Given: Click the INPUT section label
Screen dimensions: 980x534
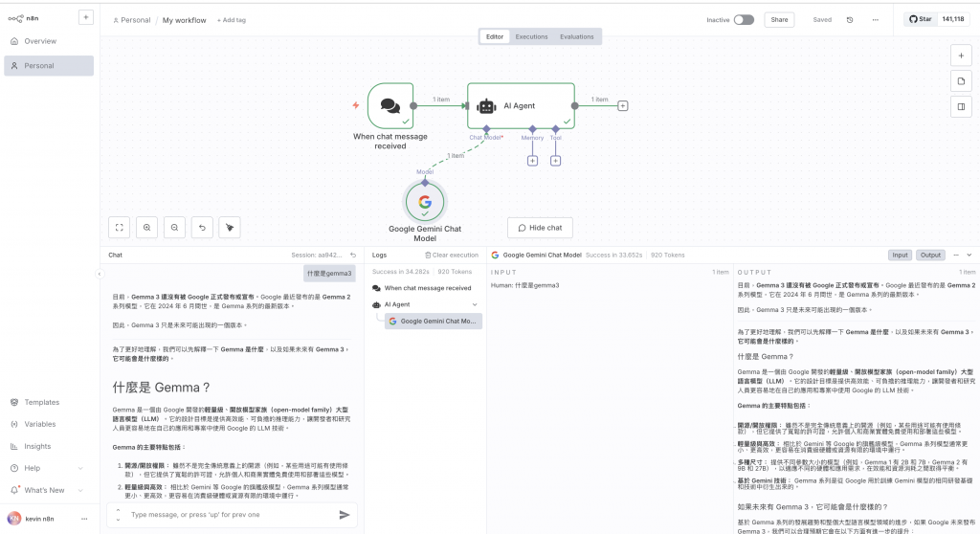Looking at the screenshot, I should click(x=503, y=273).
